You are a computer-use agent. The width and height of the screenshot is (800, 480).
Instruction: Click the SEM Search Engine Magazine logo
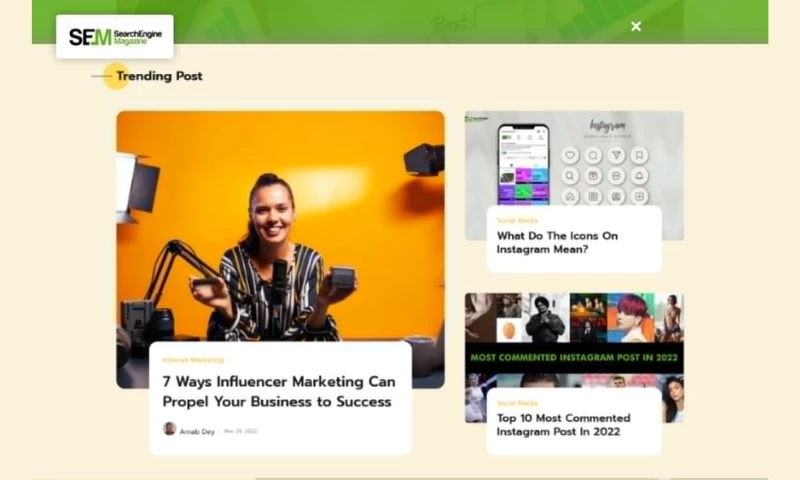tap(114, 37)
